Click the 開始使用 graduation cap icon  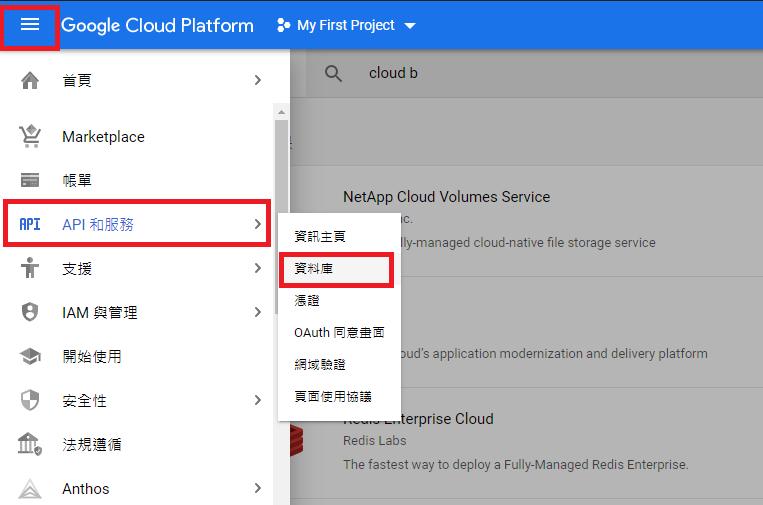[x=30, y=356]
